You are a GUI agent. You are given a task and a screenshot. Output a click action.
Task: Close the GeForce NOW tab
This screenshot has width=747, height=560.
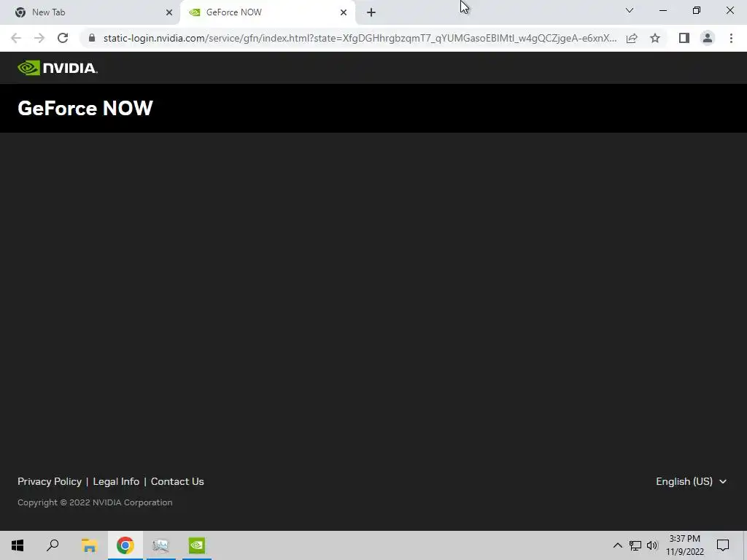(x=344, y=12)
